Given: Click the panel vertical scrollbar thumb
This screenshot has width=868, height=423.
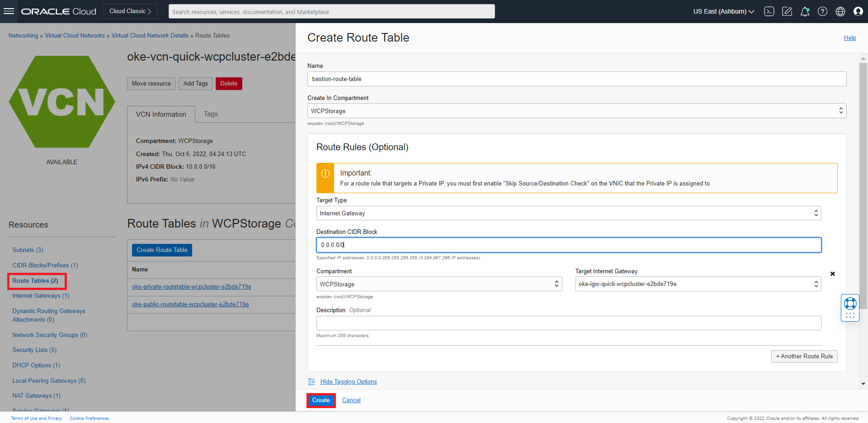Looking at the screenshot, I should click(x=863, y=185).
